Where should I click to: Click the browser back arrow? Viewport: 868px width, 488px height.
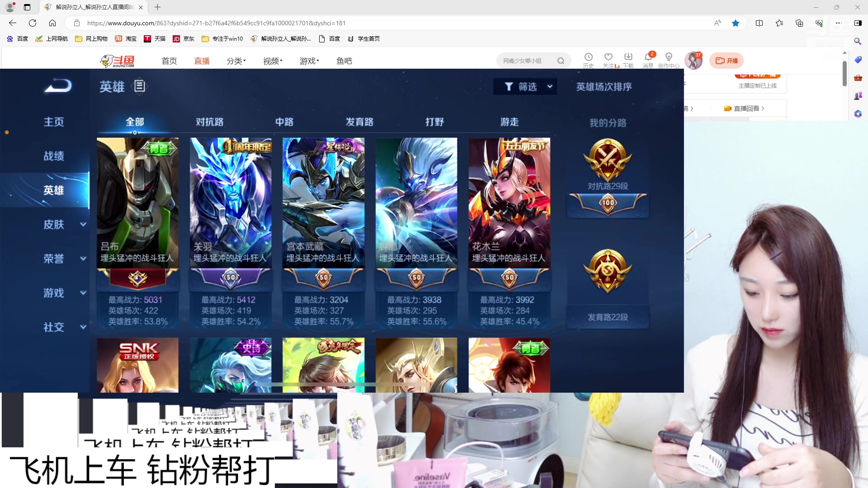point(13,23)
